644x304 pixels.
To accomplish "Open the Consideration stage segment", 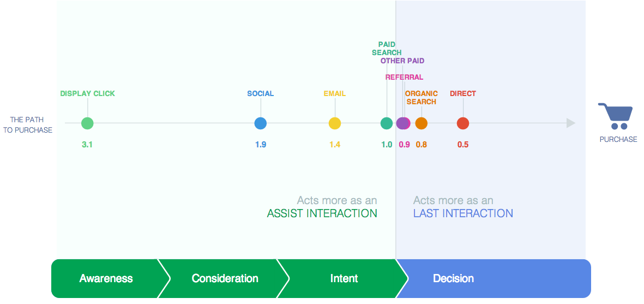I will (x=225, y=278).
